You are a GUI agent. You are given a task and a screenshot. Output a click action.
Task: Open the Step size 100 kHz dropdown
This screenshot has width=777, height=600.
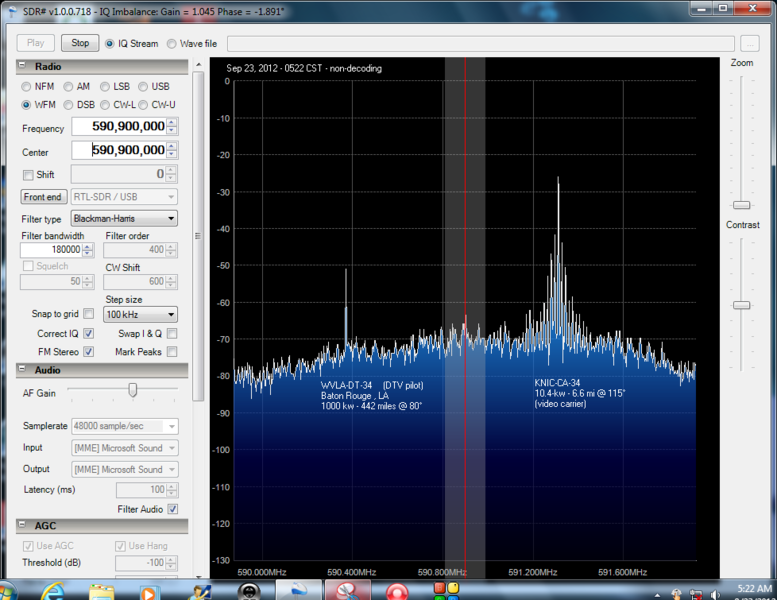click(140, 315)
